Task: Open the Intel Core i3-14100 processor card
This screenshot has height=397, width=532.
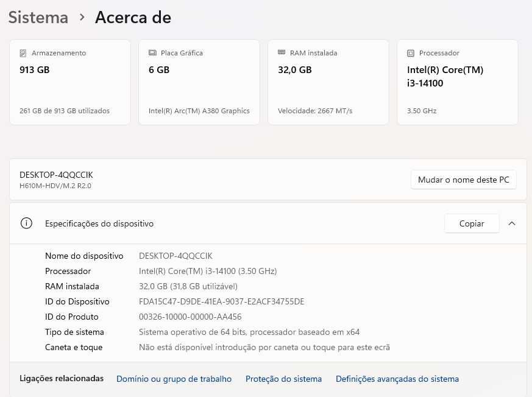Action: click(458, 82)
